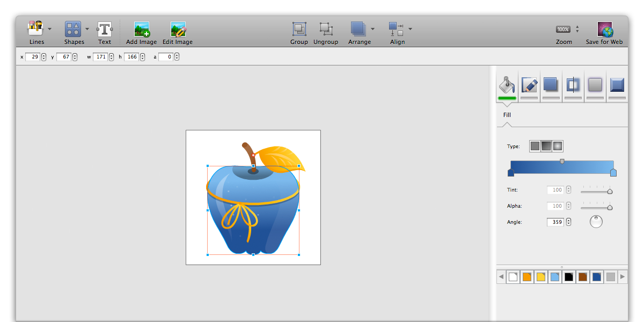Select the Shapes tool icon
Screen dimensions: 644x322
click(73, 29)
